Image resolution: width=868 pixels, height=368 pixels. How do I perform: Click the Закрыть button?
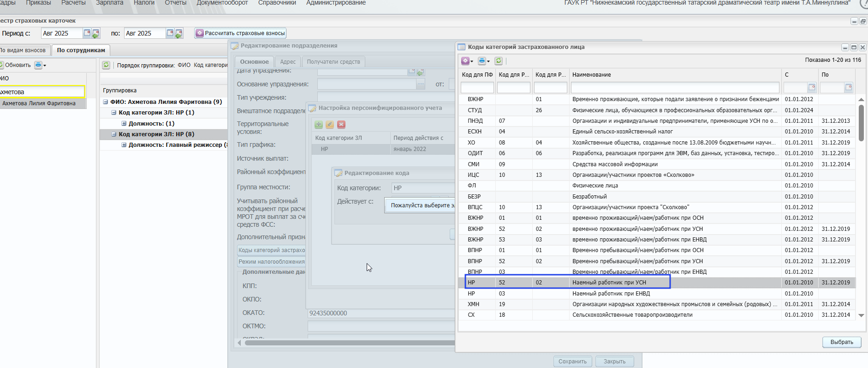pyautogui.click(x=614, y=362)
